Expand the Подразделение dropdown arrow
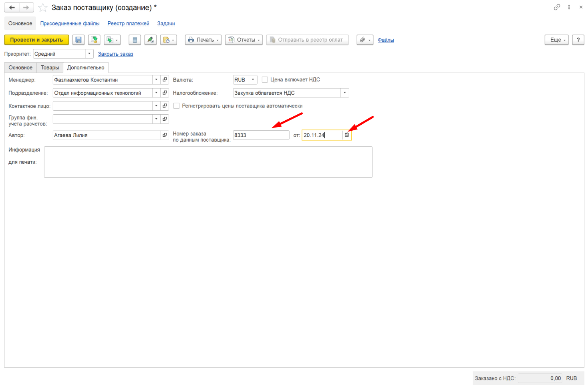The width and height of the screenshot is (588, 387). (x=156, y=93)
